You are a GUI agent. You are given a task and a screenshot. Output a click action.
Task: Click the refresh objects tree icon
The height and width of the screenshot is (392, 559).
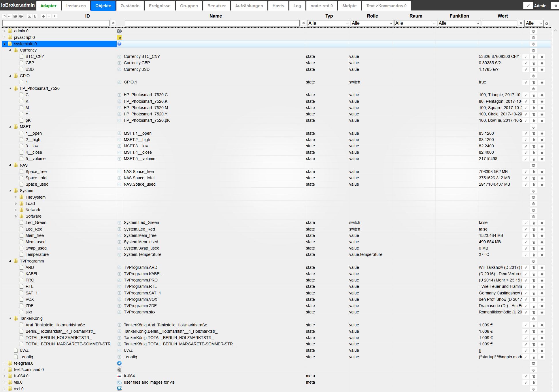(4, 16)
